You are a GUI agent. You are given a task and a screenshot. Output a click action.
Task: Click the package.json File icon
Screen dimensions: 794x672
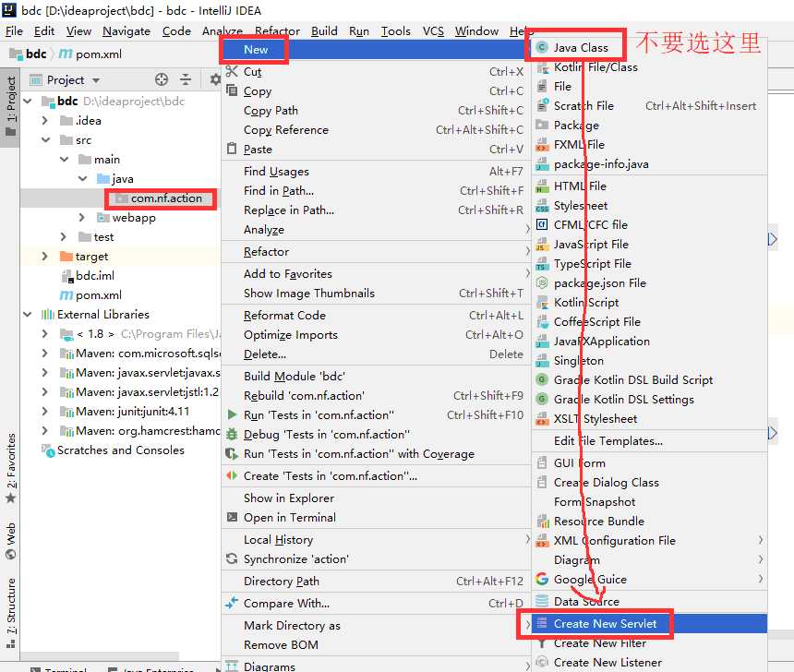click(542, 282)
